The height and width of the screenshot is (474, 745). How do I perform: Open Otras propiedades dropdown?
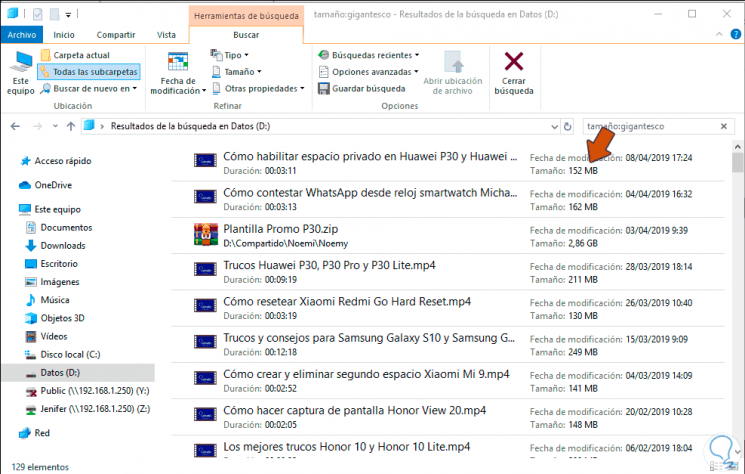click(x=258, y=89)
